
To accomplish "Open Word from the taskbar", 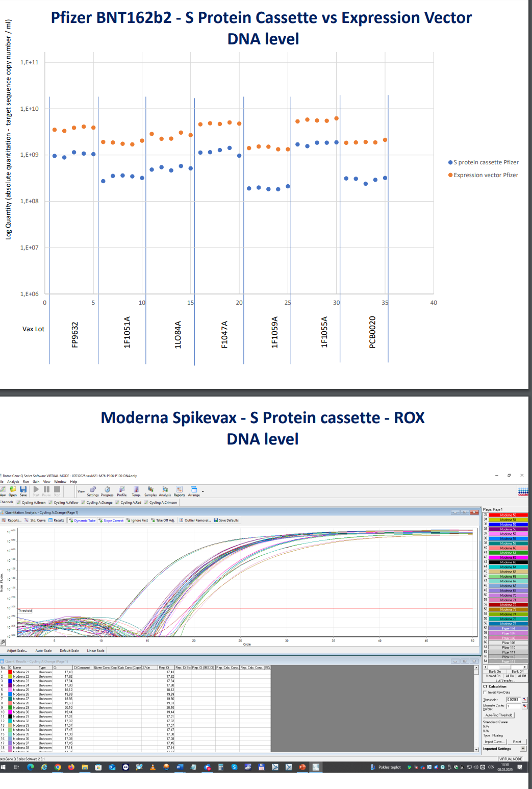I will [x=180, y=767].
